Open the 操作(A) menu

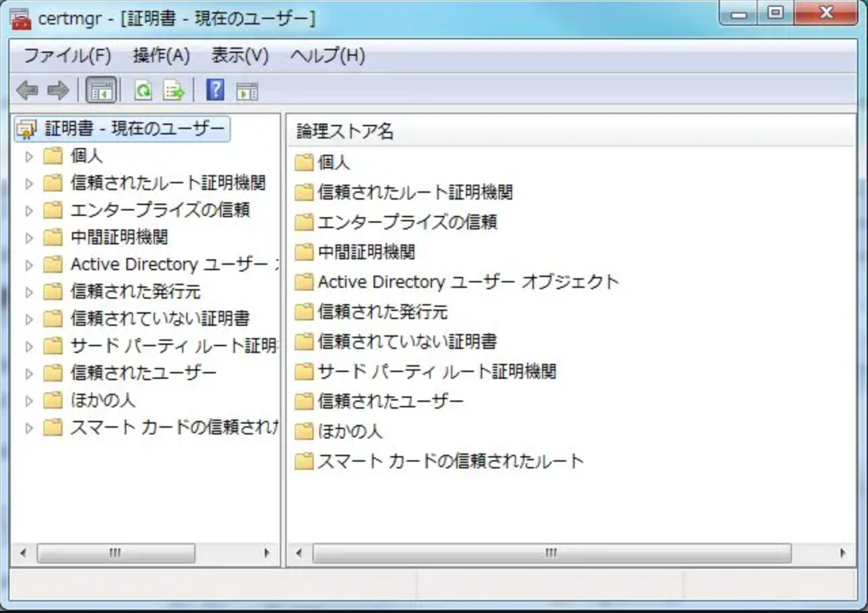pyautogui.click(x=160, y=56)
